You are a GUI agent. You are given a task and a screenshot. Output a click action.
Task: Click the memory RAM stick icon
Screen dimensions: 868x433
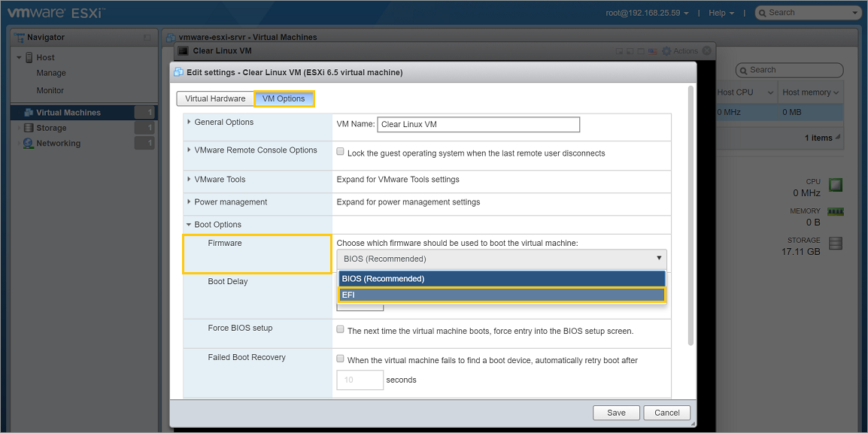click(835, 212)
